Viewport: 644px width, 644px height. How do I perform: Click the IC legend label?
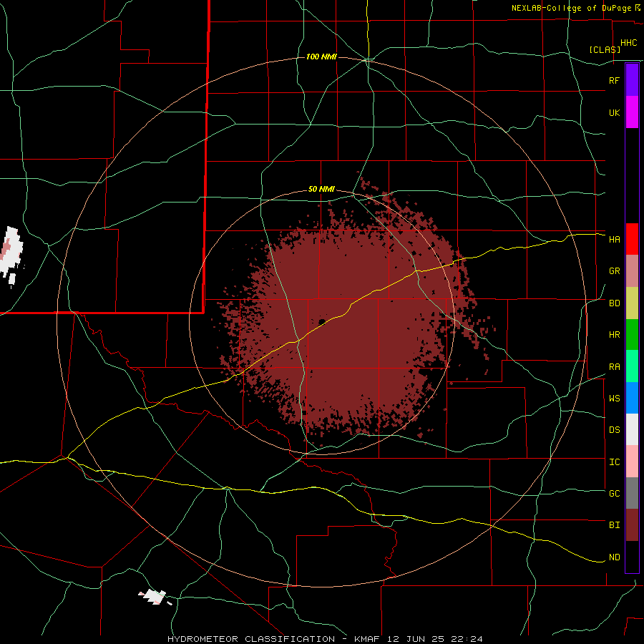[x=614, y=462]
